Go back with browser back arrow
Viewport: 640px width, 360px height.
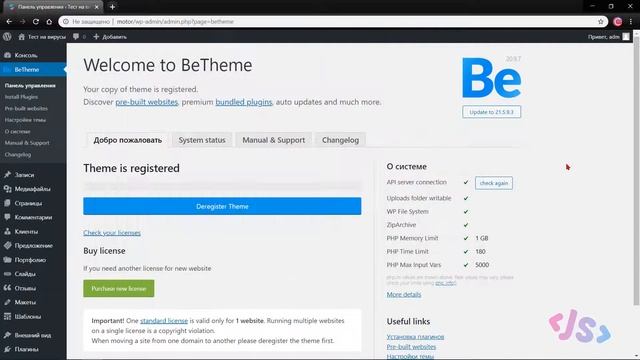coord(9,22)
